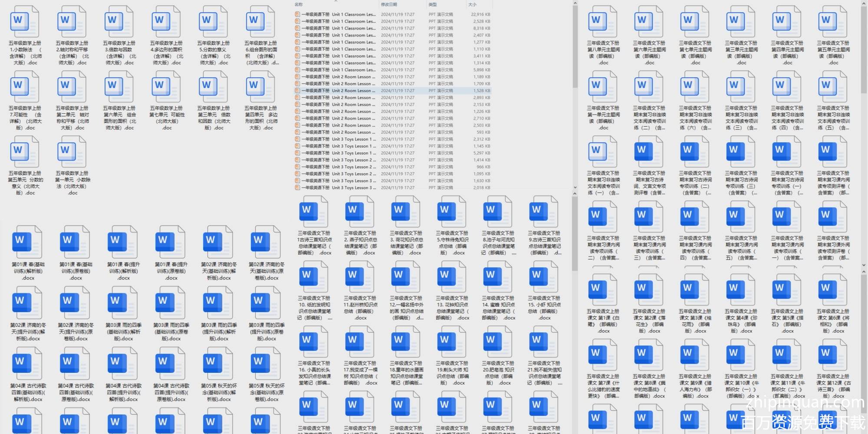The height and width of the screenshot is (434, 868).
Task: Sort file list by 大小 column header
Action: tap(472, 4)
